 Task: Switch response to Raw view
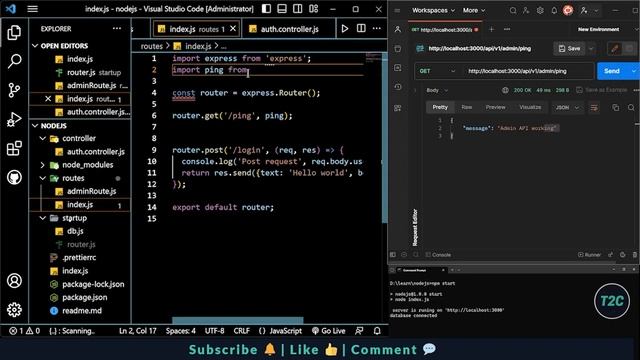467,107
